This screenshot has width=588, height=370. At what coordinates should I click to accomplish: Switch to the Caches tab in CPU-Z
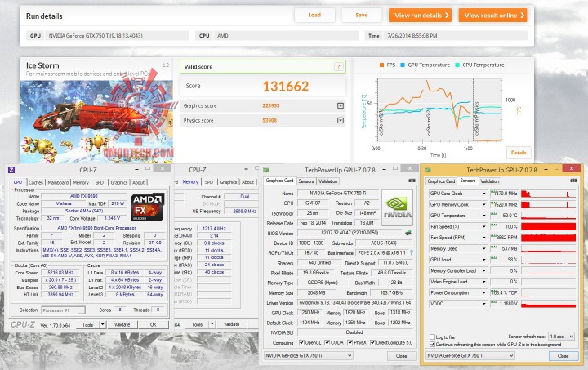(36, 183)
